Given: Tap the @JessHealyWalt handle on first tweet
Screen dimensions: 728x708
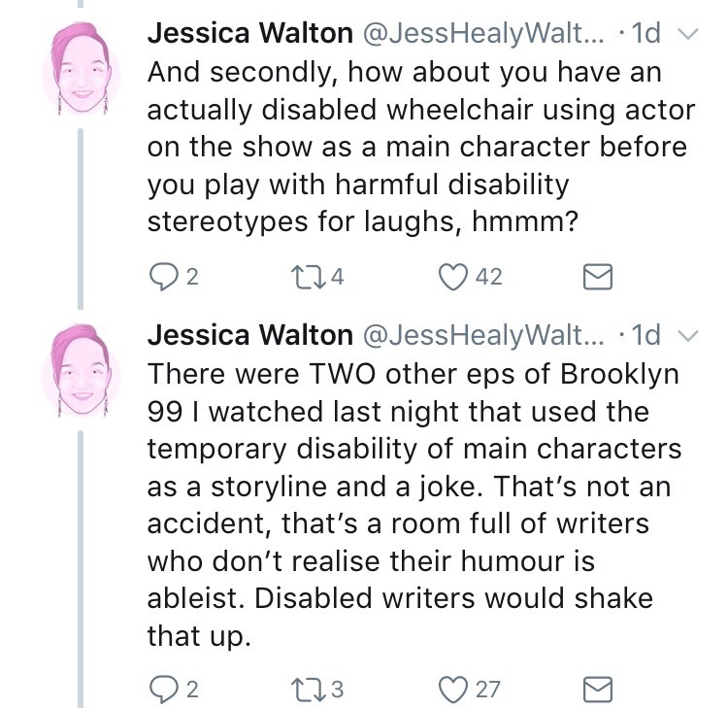Looking at the screenshot, I should (x=484, y=34).
